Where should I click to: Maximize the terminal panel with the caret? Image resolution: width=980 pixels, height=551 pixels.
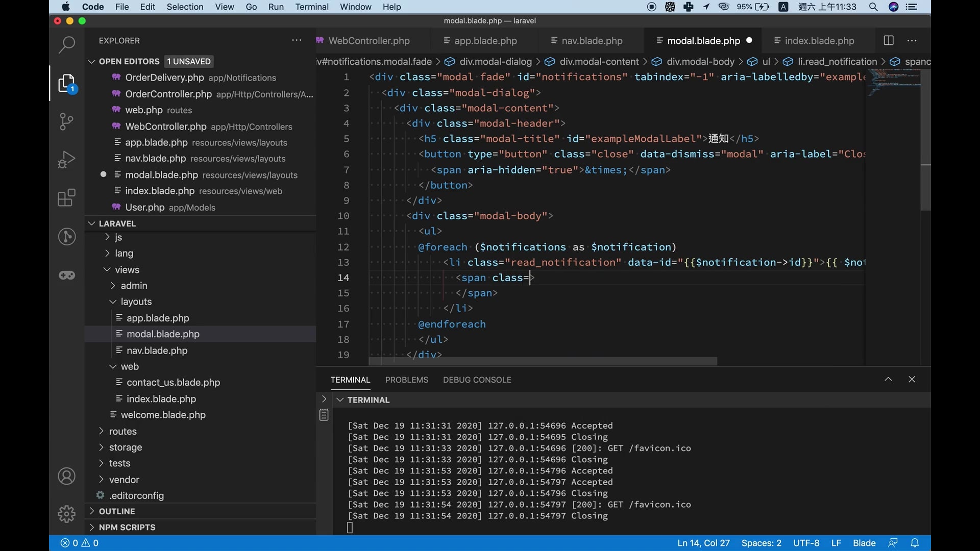[x=888, y=379]
